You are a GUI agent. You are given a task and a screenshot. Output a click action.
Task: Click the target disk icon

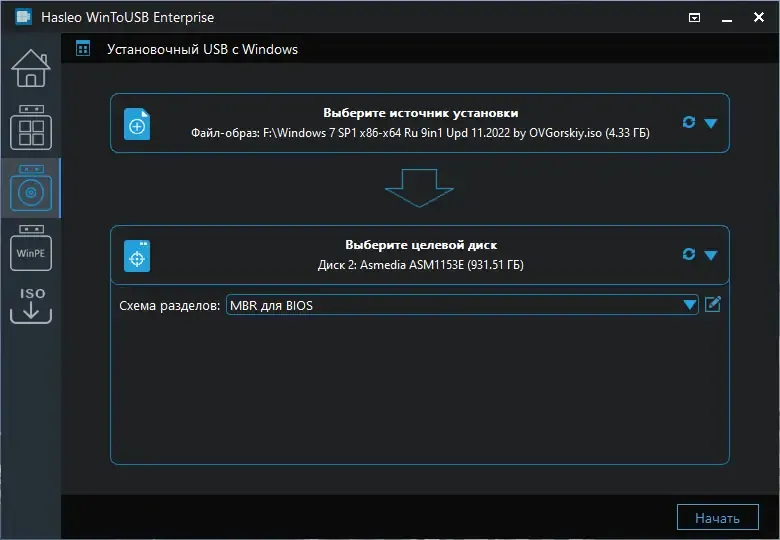(137, 256)
